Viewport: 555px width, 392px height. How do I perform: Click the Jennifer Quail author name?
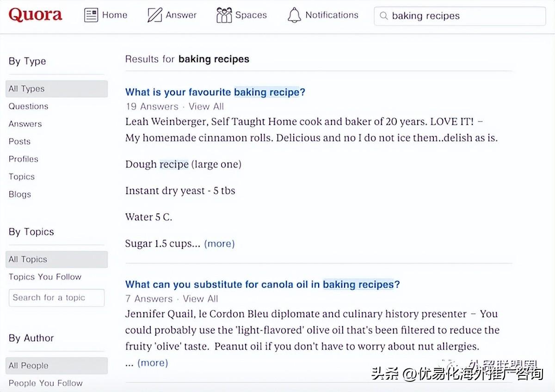pos(160,314)
